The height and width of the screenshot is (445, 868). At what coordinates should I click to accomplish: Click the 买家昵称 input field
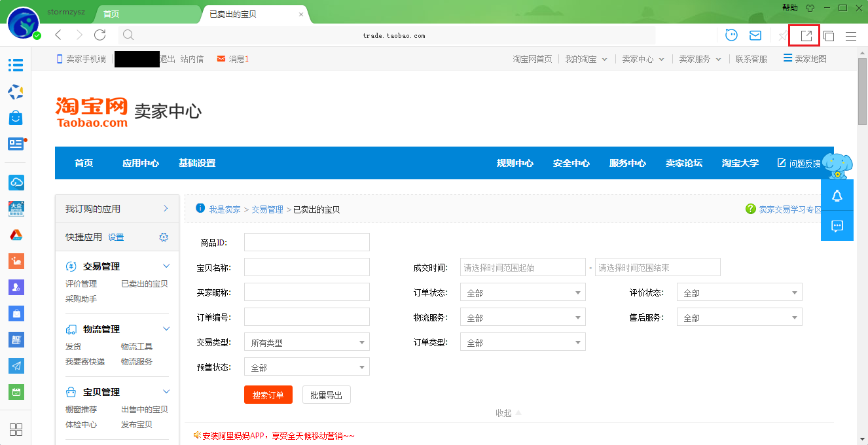[x=307, y=292]
